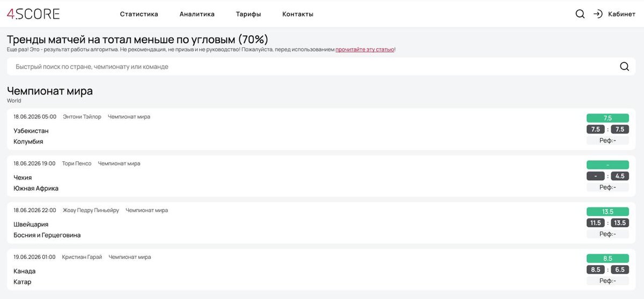The width and height of the screenshot is (644, 299).
Task: Click the date 18.06.2026 22:00
Action: 35,210
